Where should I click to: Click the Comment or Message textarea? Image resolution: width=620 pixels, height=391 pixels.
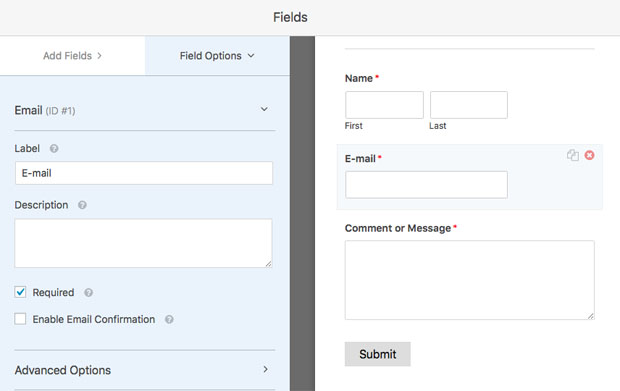click(x=470, y=280)
